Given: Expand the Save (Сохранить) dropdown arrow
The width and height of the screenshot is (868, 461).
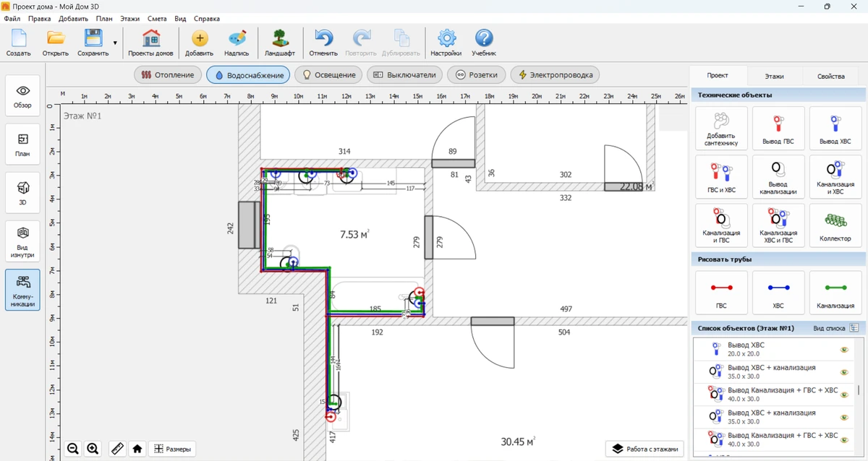Looking at the screenshot, I should point(115,43).
